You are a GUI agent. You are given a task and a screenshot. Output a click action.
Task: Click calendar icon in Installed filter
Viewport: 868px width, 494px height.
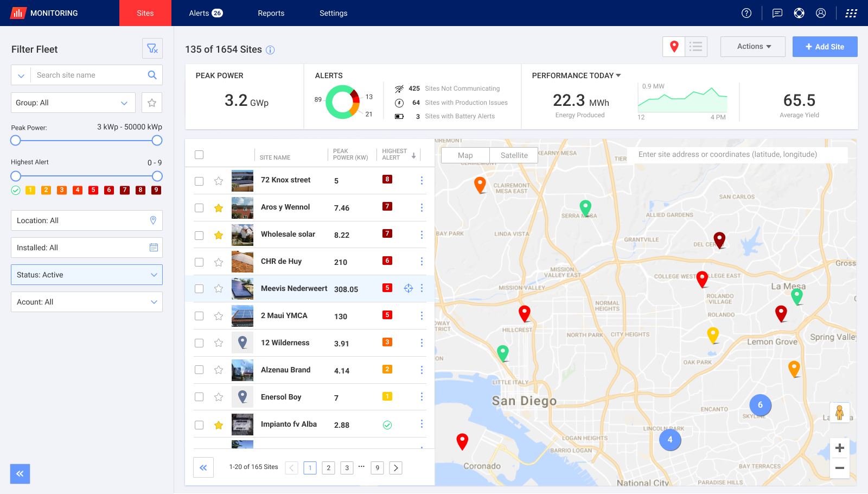[x=154, y=248]
